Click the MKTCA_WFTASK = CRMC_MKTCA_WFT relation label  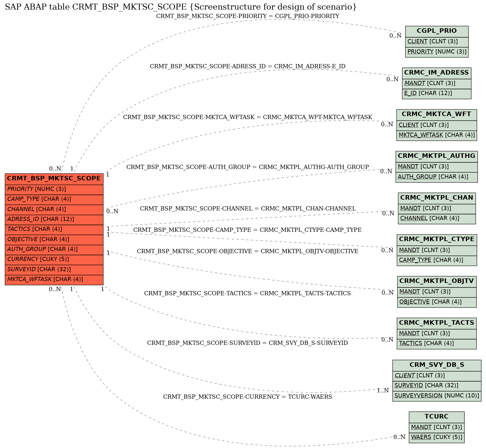248,117
